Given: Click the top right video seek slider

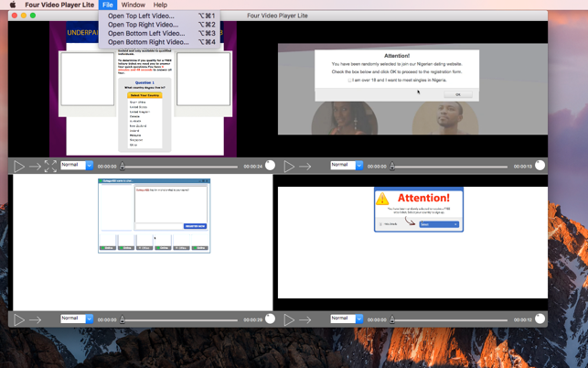Looking at the screenshot, I should 449,167.
